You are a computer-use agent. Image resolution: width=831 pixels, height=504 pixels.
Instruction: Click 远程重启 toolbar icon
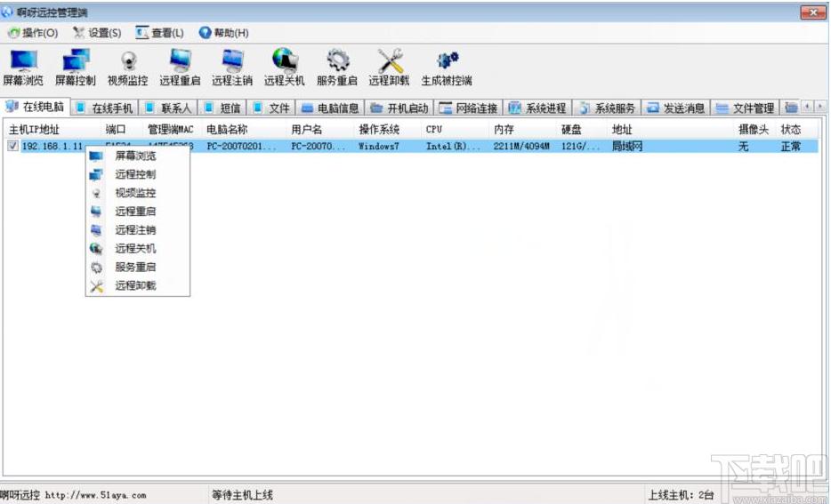pos(180,68)
